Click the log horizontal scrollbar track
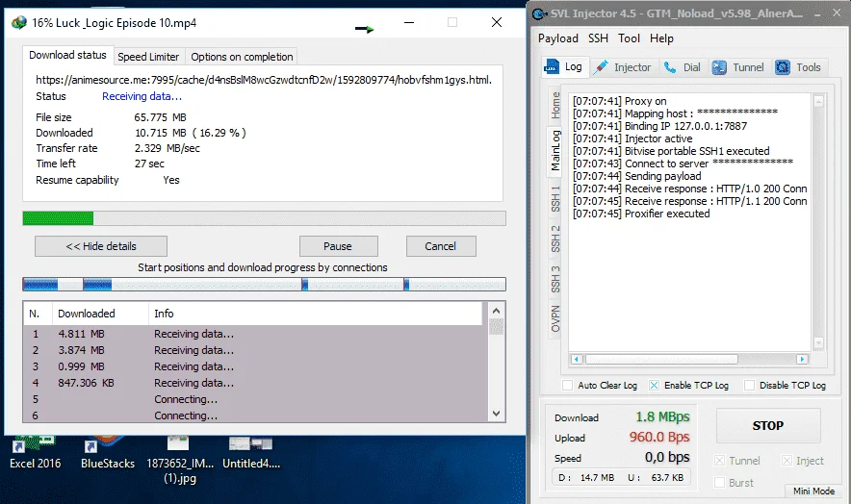 (x=688, y=359)
